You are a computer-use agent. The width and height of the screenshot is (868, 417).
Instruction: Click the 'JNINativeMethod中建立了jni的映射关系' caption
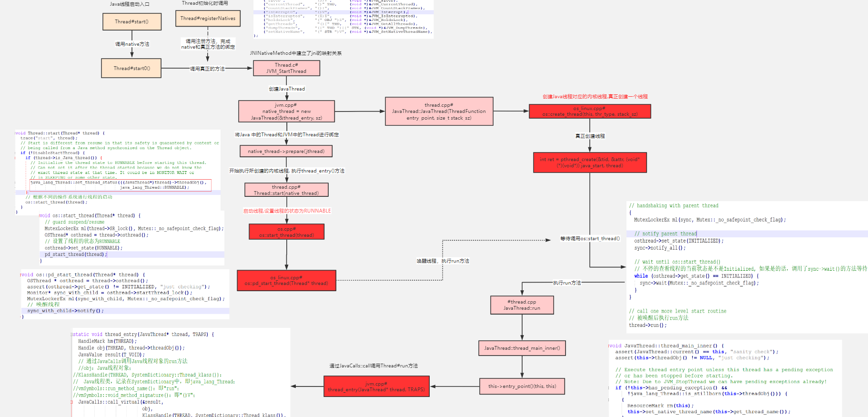[296, 53]
